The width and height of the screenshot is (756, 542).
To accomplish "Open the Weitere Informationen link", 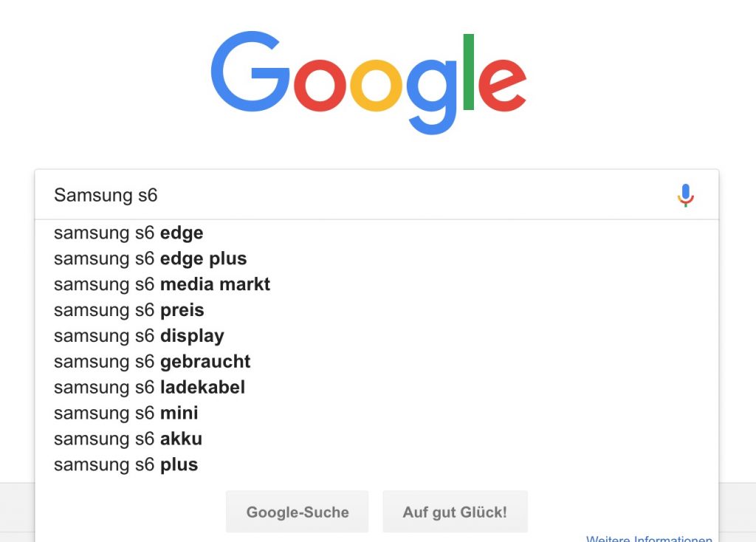I will click(649, 538).
